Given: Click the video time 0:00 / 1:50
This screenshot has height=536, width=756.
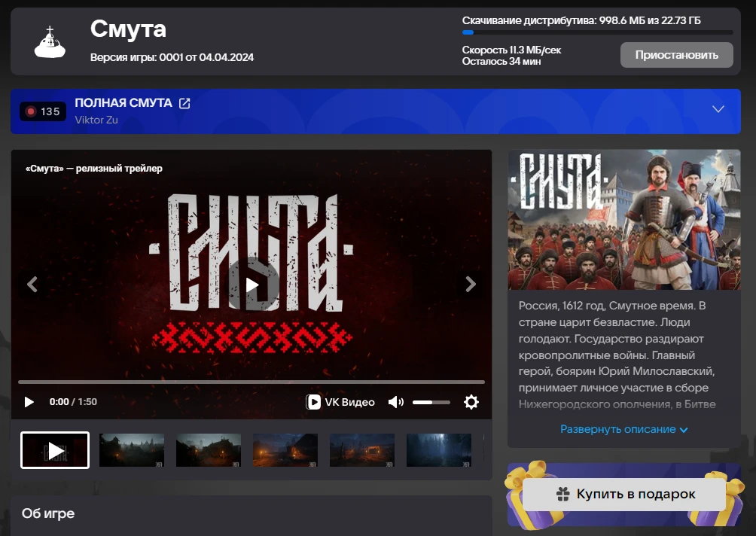Looking at the screenshot, I should pyautogui.click(x=73, y=402).
